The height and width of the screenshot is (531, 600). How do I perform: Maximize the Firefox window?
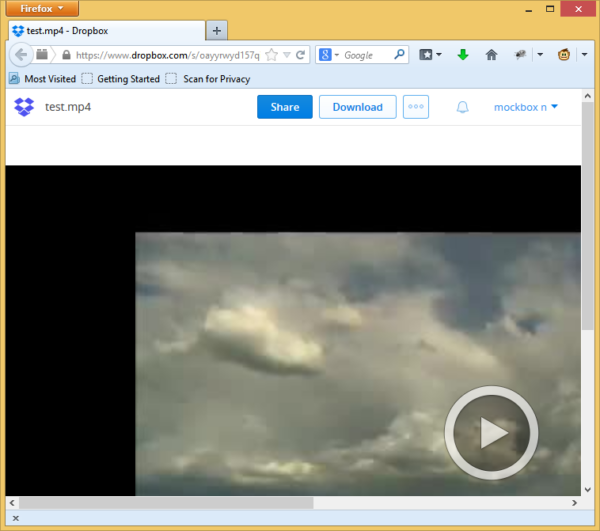[x=550, y=9]
